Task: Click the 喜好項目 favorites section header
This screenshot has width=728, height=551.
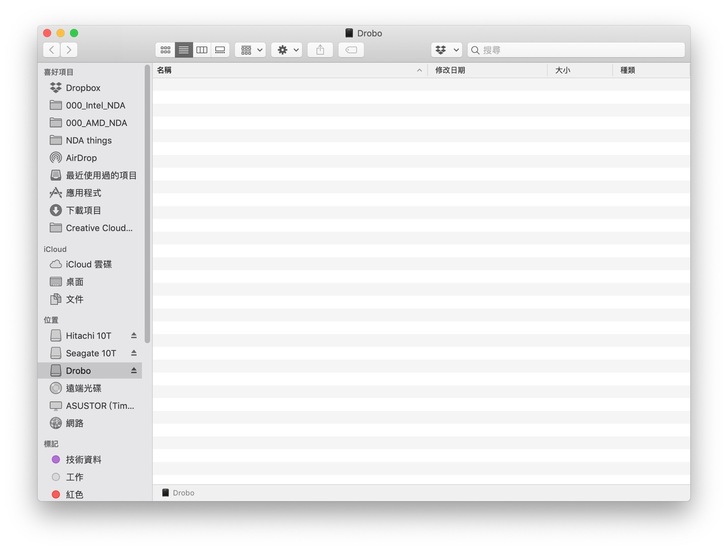Action: pyautogui.click(x=58, y=72)
